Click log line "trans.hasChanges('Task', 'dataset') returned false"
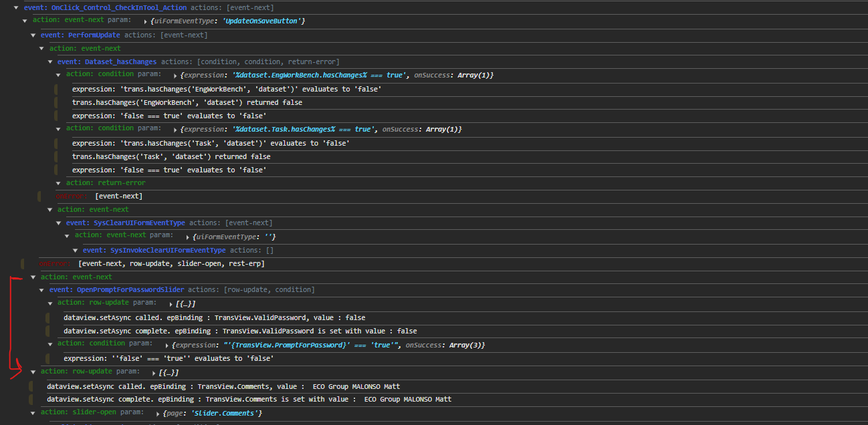The height and width of the screenshot is (425, 868). click(171, 157)
